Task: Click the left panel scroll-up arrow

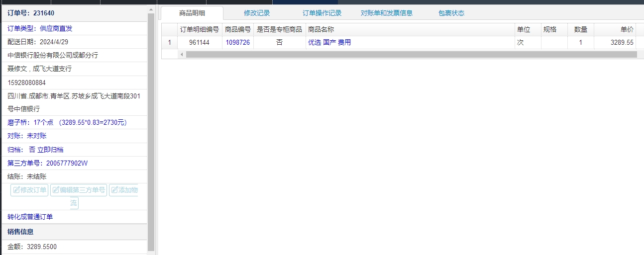Action: coord(151,9)
